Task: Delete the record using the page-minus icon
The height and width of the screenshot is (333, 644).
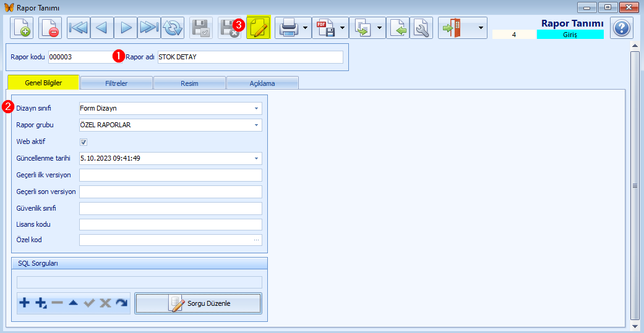Action: [x=50, y=28]
